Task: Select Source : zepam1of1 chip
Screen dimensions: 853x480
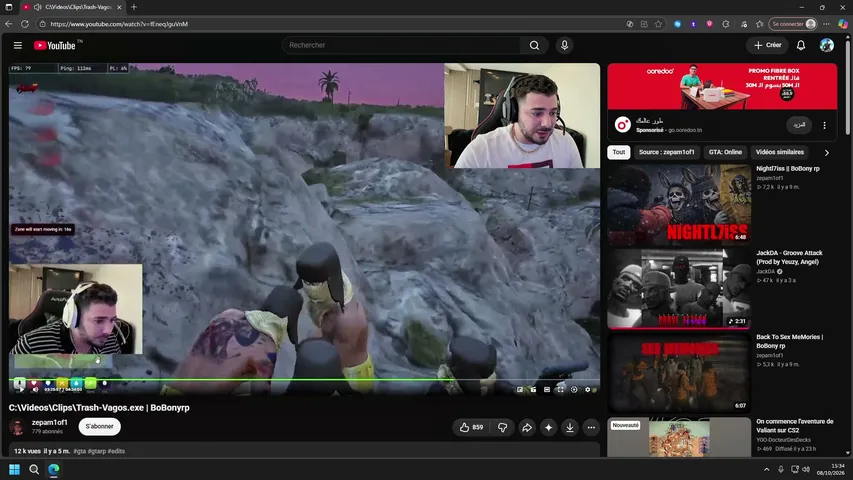Action: tap(666, 152)
